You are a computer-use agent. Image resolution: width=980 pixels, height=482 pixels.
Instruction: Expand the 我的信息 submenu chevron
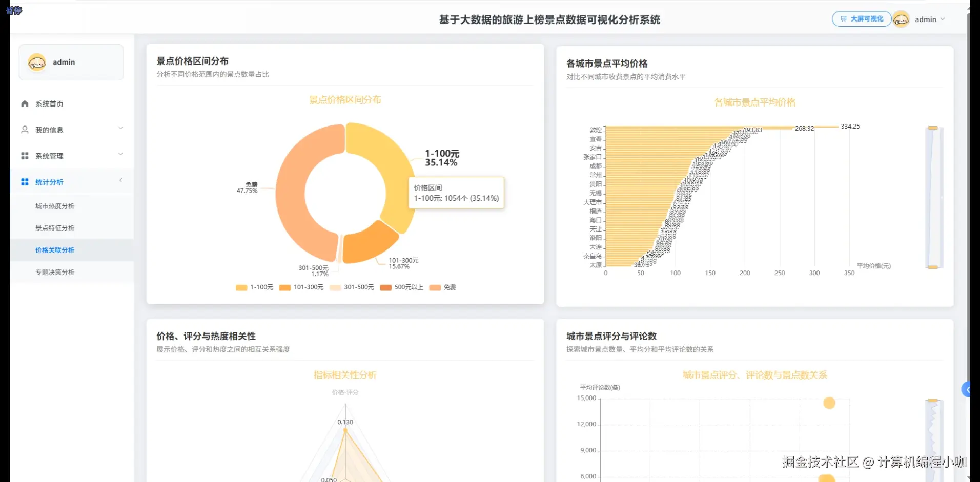(121, 128)
